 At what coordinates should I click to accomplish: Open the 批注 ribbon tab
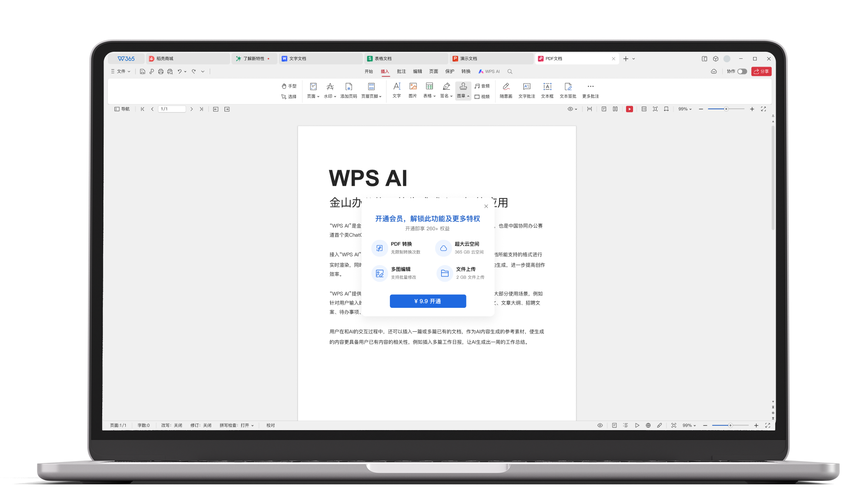click(x=401, y=71)
